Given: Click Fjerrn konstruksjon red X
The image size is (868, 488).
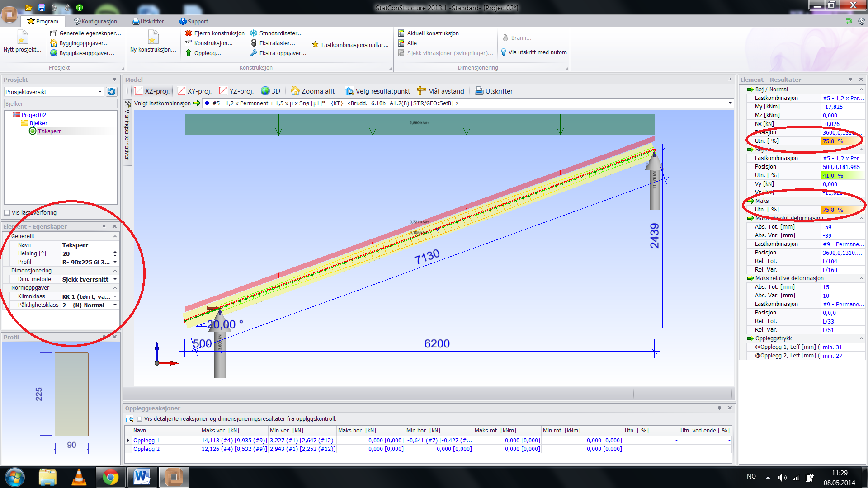Looking at the screenshot, I should click(189, 33).
